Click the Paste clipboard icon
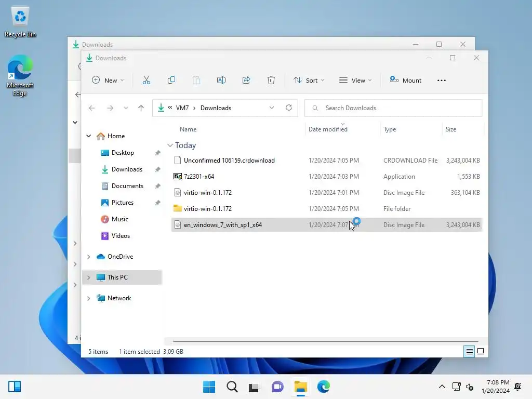Screen dimensions: 532x399 coord(196,81)
